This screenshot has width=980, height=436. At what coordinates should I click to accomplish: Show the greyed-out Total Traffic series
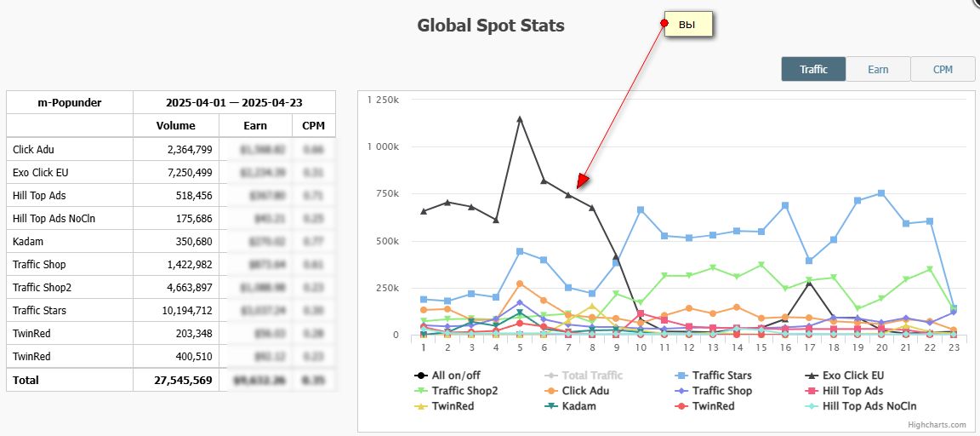pos(592,376)
